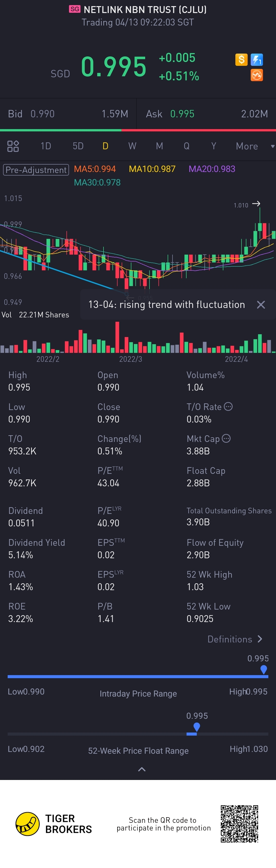Click the blue lightning bolt icon

tap(257, 60)
